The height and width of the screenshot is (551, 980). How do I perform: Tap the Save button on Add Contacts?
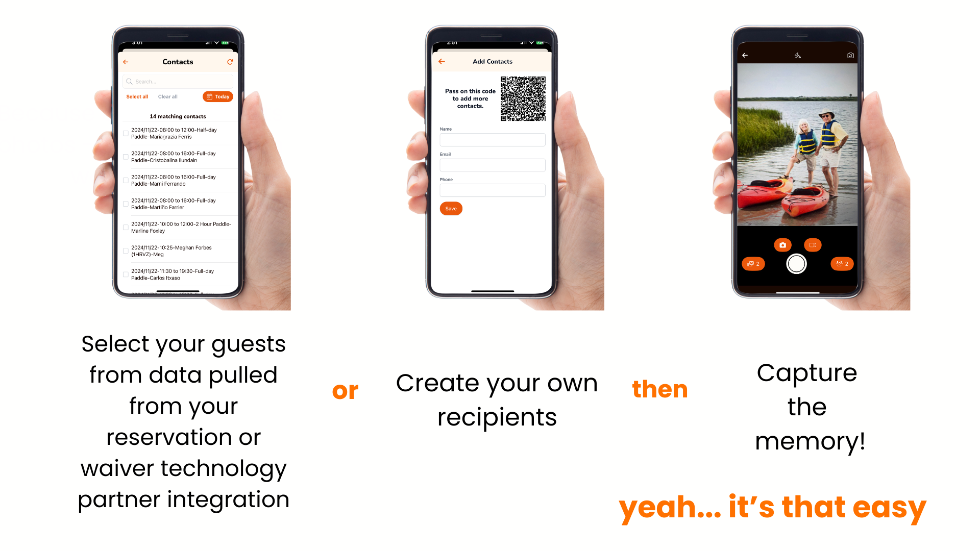pyautogui.click(x=451, y=209)
